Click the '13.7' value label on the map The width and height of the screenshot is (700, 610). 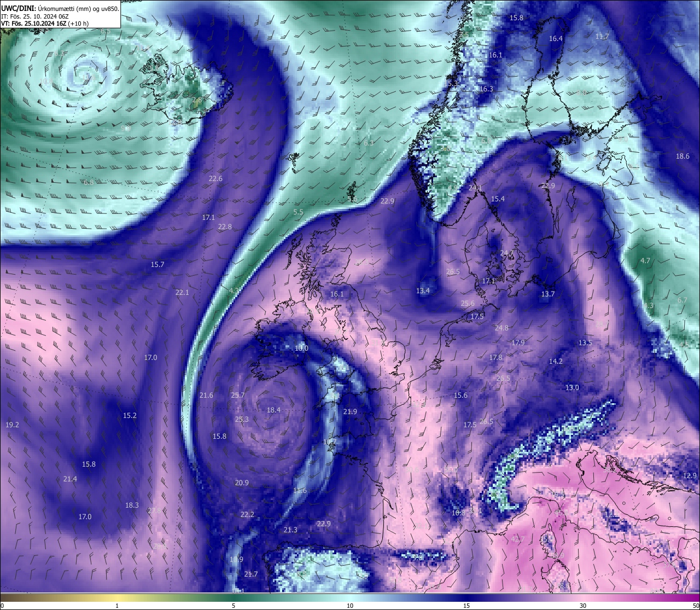548,294
